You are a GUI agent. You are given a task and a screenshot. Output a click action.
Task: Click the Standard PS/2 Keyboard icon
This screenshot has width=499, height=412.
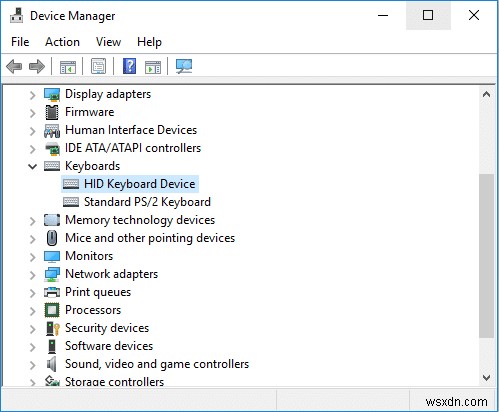click(x=71, y=202)
